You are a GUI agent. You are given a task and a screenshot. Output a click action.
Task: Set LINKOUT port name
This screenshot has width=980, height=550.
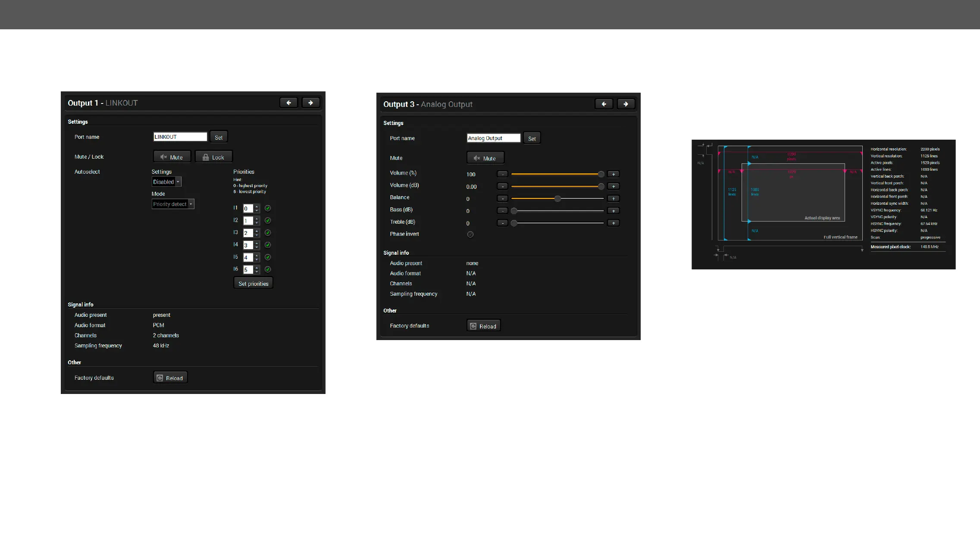pyautogui.click(x=219, y=137)
